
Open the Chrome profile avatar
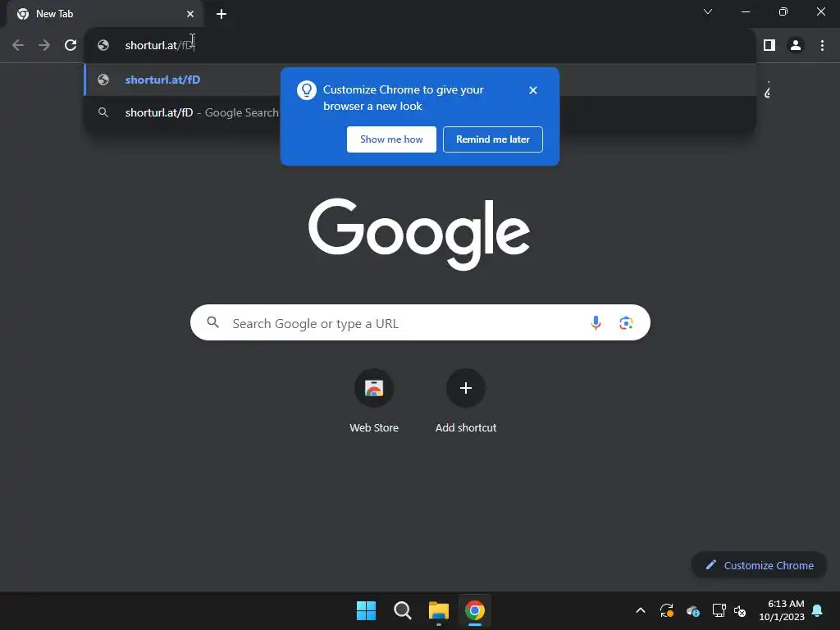point(796,45)
